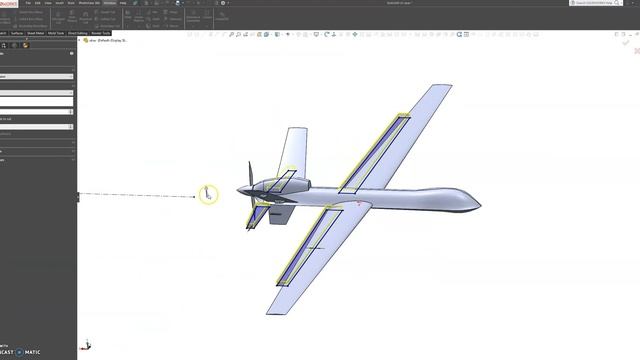Click the monitor-shaped view settings icon

[x=316, y=35]
